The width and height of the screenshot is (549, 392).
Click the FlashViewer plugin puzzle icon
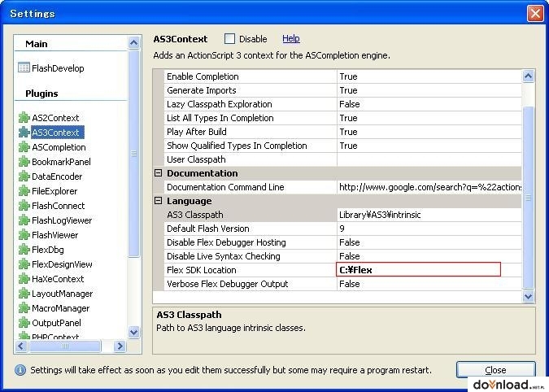click(x=24, y=235)
